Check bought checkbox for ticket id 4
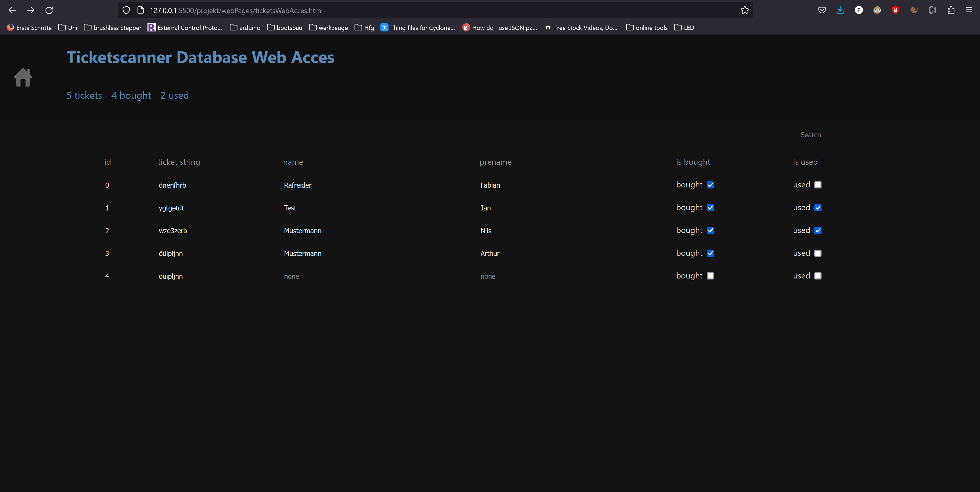This screenshot has height=492, width=980. pyautogui.click(x=710, y=276)
